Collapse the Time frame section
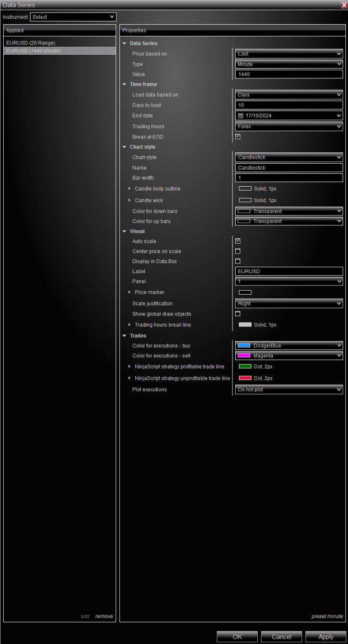The height and width of the screenshot is (644, 348). pyautogui.click(x=125, y=84)
